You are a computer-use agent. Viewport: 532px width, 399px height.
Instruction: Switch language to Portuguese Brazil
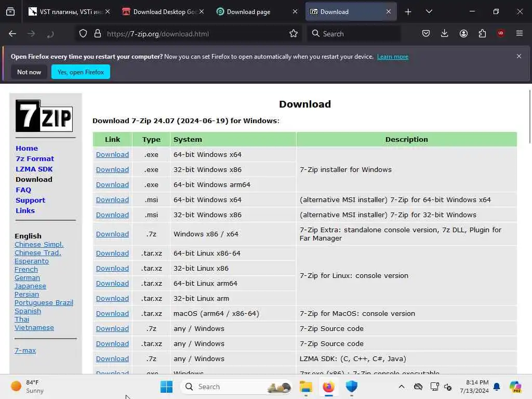[44, 303]
